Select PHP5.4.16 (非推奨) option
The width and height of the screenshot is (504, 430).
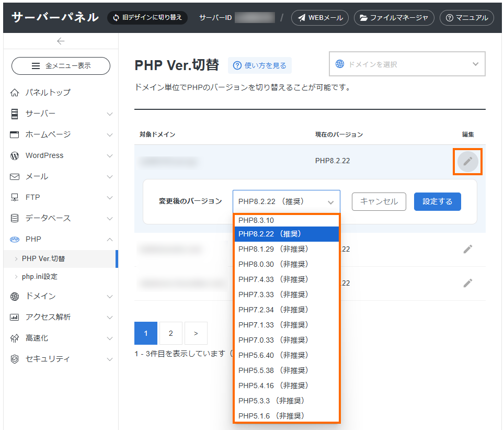coord(287,386)
